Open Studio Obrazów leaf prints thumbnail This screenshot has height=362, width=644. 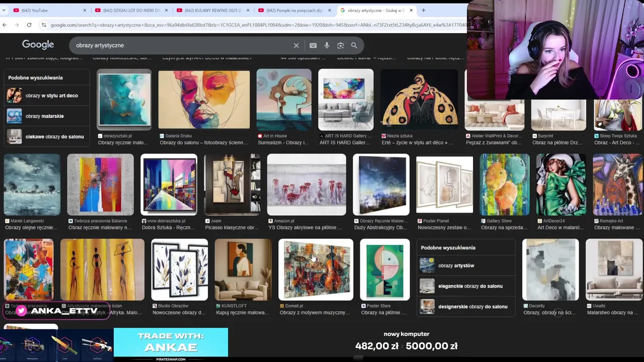tap(180, 269)
